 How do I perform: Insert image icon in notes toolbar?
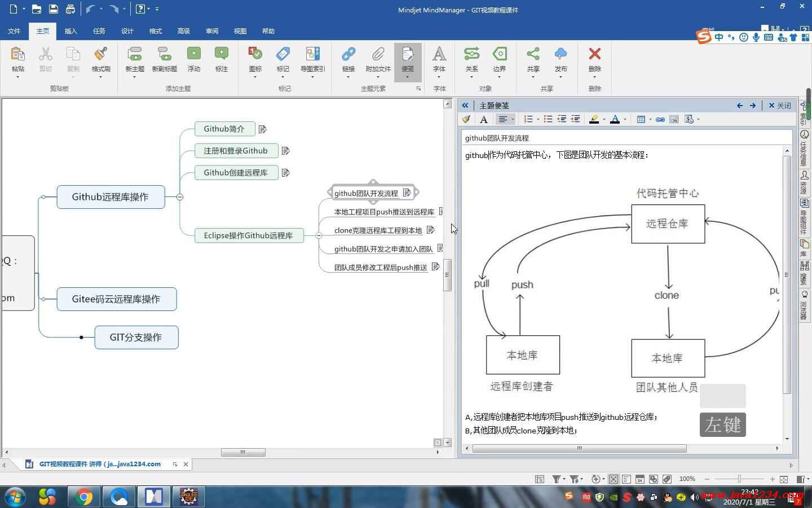pyautogui.click(x=674, y=119)
